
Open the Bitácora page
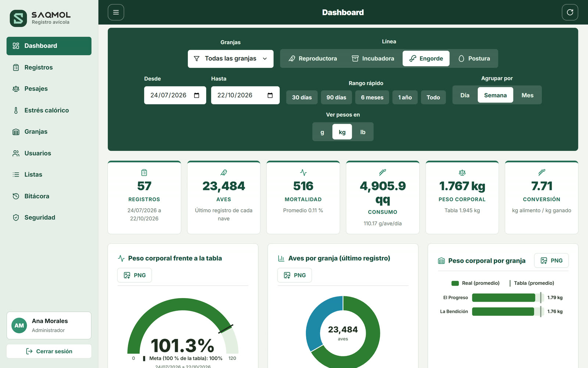click(x=49, y=196)
